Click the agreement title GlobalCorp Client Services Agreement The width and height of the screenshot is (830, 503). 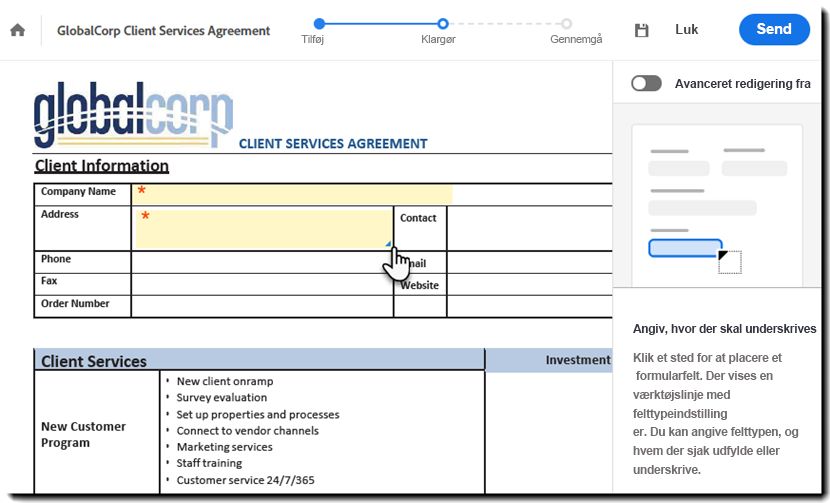click(x=164, y=31)
